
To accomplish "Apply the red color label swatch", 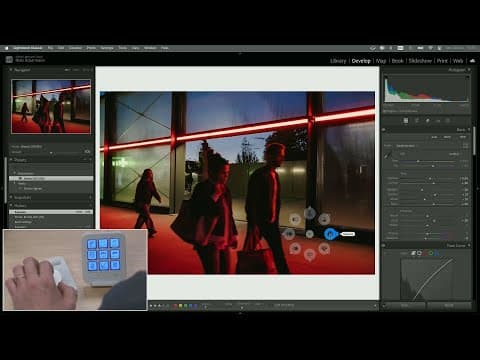I will coord(175,305).
